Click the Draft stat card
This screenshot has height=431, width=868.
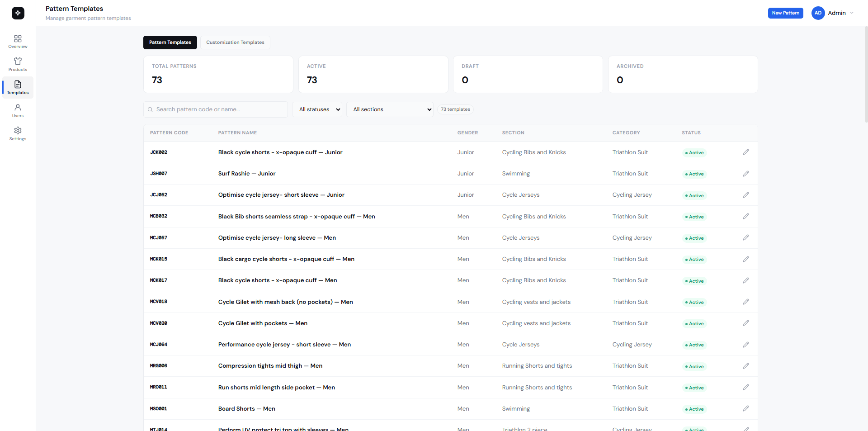coord(528,75)
